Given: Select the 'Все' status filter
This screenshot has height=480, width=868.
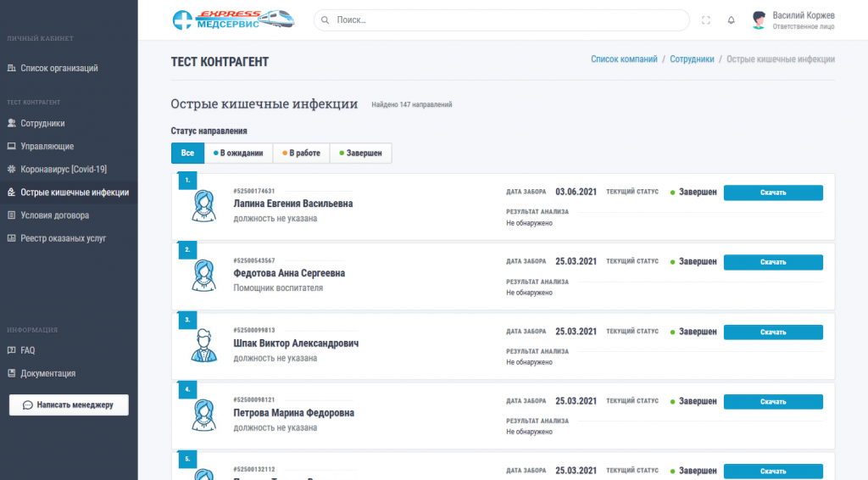Looking at the screenshot, I should tap(187, 153).
